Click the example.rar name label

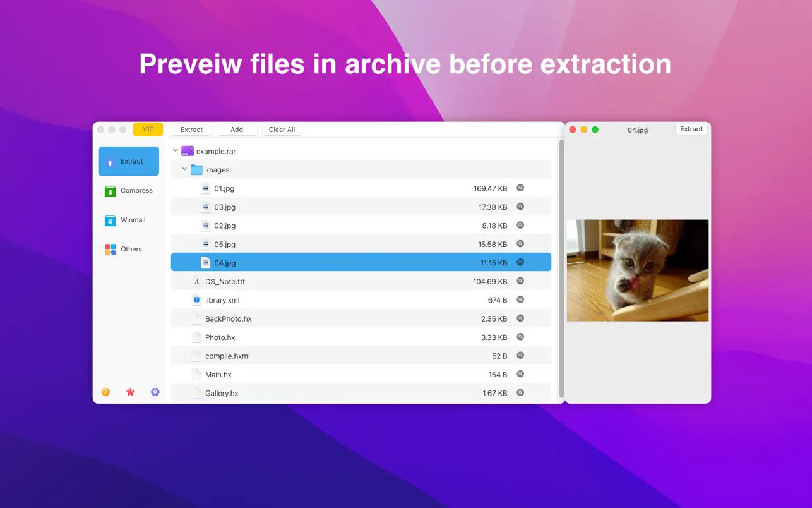click(216, 152)
